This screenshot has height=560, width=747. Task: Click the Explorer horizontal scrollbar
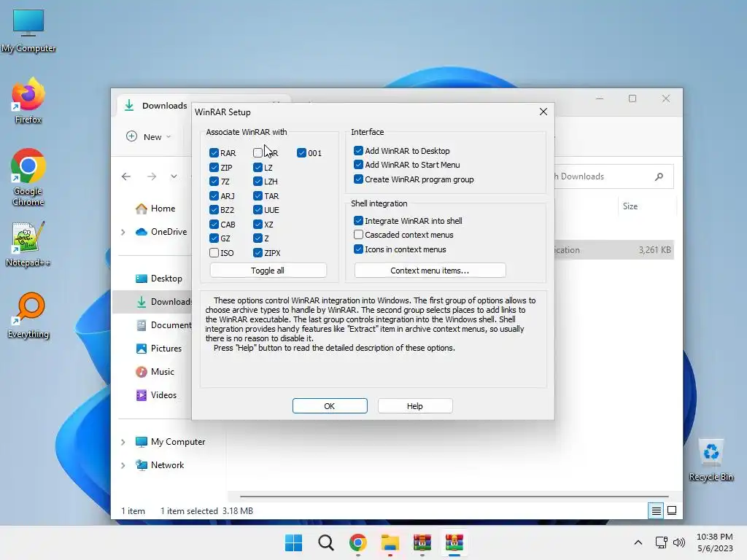454,496
